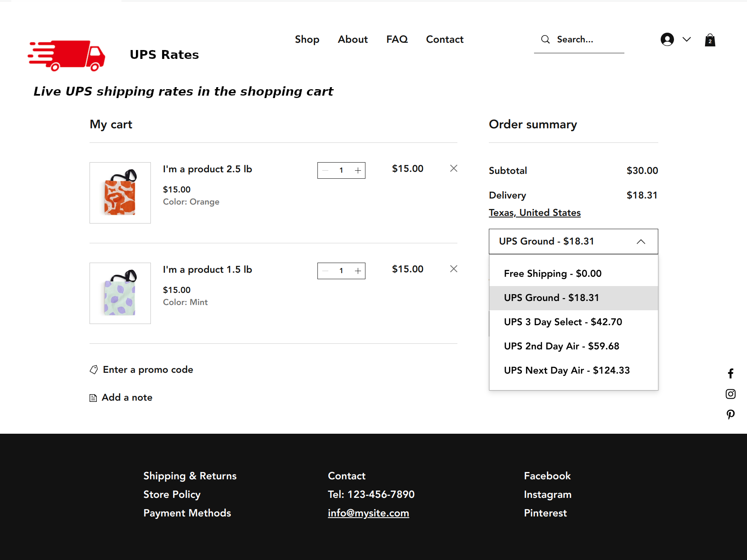The height and width of the screenshot is (560, 747).
Task: Click the footer Contact heading
Action: click(346, 476)
